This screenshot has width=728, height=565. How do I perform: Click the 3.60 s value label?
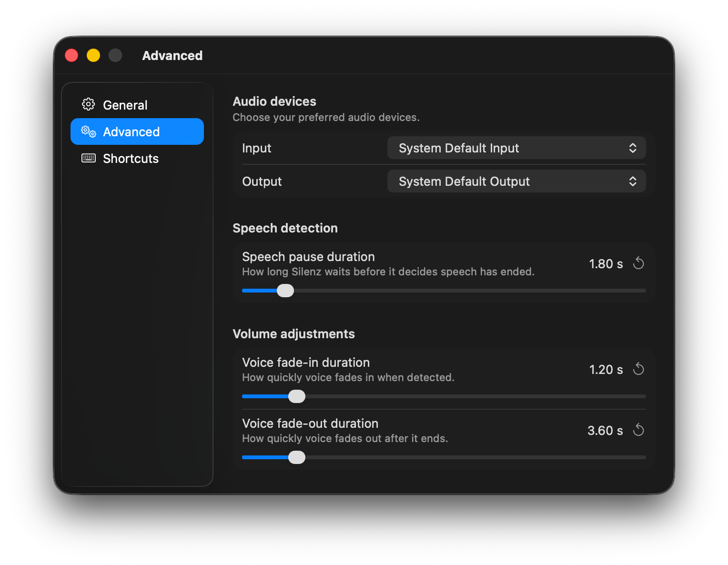click(x=605, y=430)
